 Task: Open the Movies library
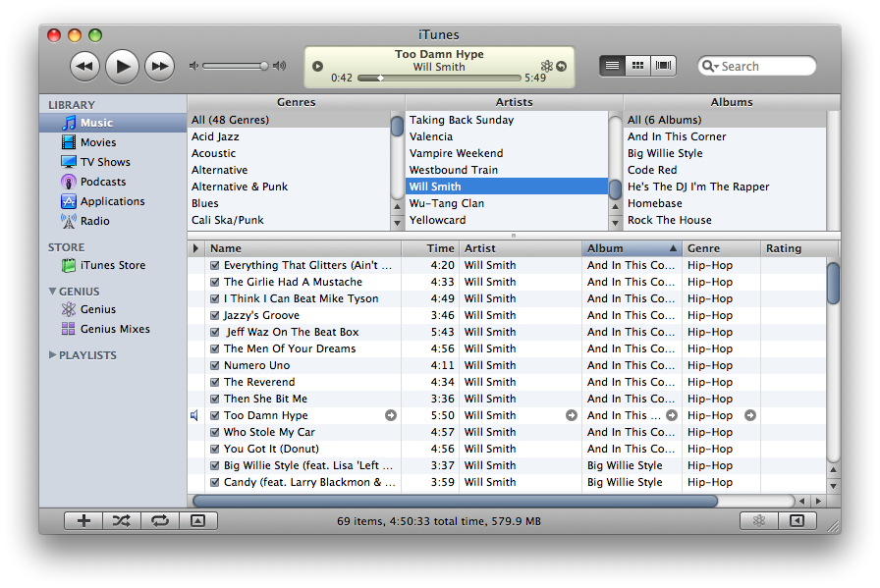click(x=113, y=142)
